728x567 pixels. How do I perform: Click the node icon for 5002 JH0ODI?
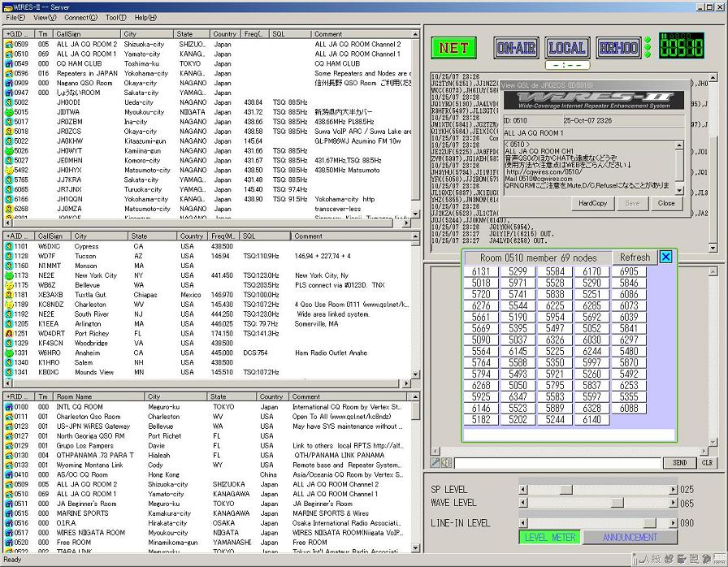[x=9, y=102]
